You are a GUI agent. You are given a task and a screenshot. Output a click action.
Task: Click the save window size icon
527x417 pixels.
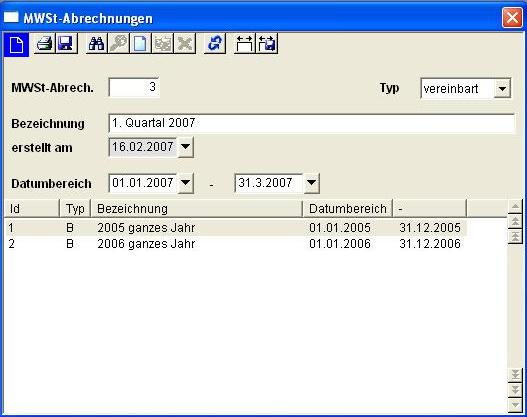click(267, 43)
